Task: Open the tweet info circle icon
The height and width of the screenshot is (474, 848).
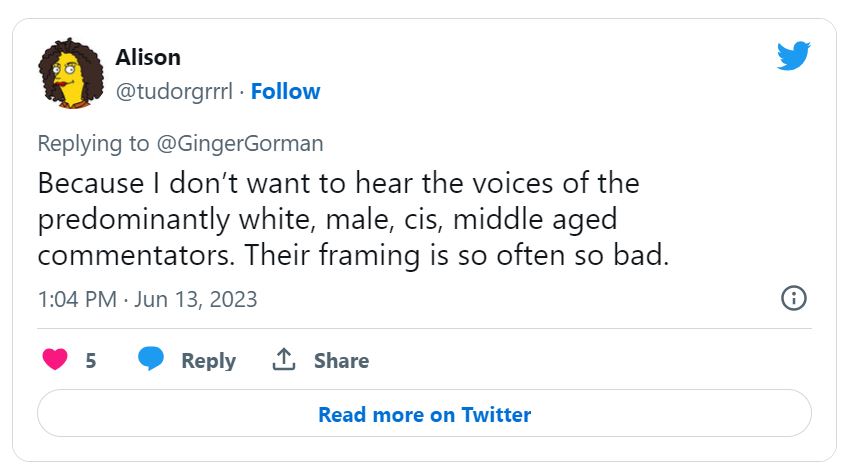Action: (793, 298)
